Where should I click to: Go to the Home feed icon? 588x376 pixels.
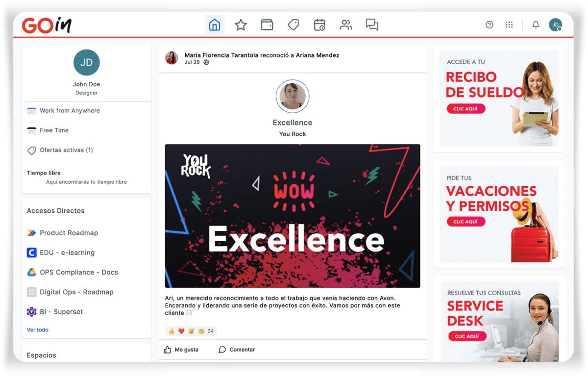click(x=214, y=25)
